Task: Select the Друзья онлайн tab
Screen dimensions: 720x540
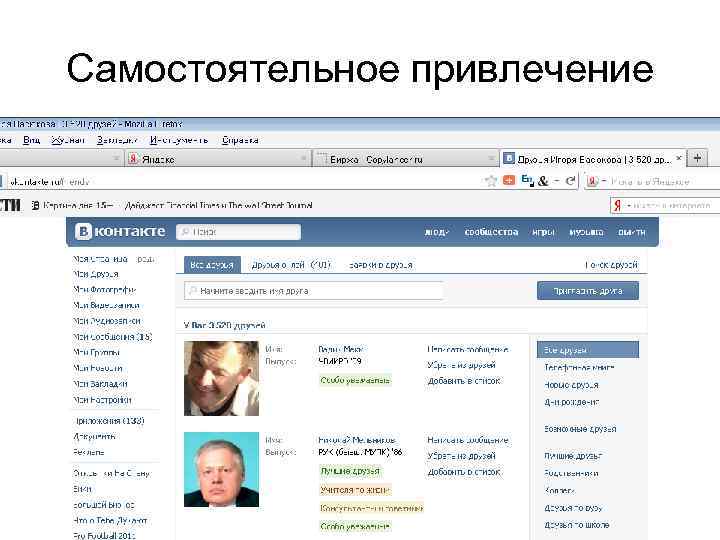Action: coord(291,265)
